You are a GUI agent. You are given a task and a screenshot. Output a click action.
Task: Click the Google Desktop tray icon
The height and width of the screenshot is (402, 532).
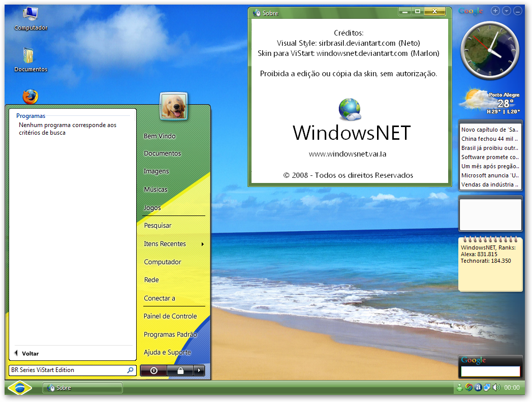click(x=469, y=387)
